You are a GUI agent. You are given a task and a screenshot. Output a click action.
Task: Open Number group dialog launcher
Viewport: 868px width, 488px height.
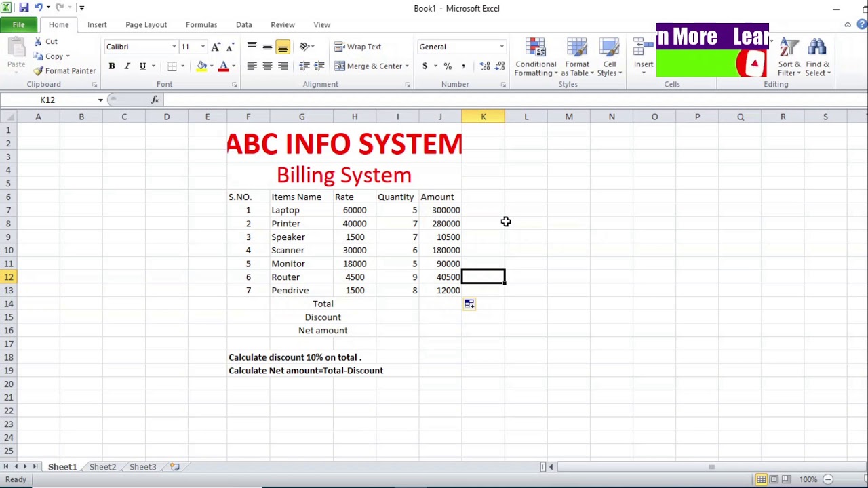(503, 85)
